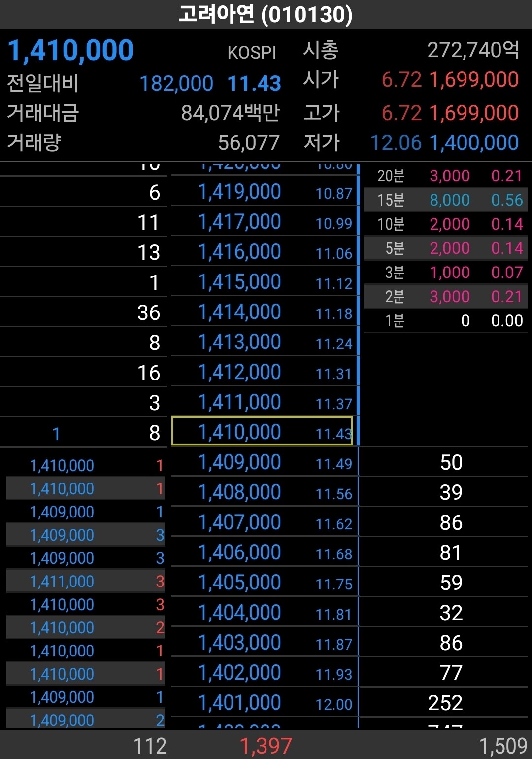Select ask price 1,414,000 in order book
Screen dimensions: 532x759
point(239,312)
